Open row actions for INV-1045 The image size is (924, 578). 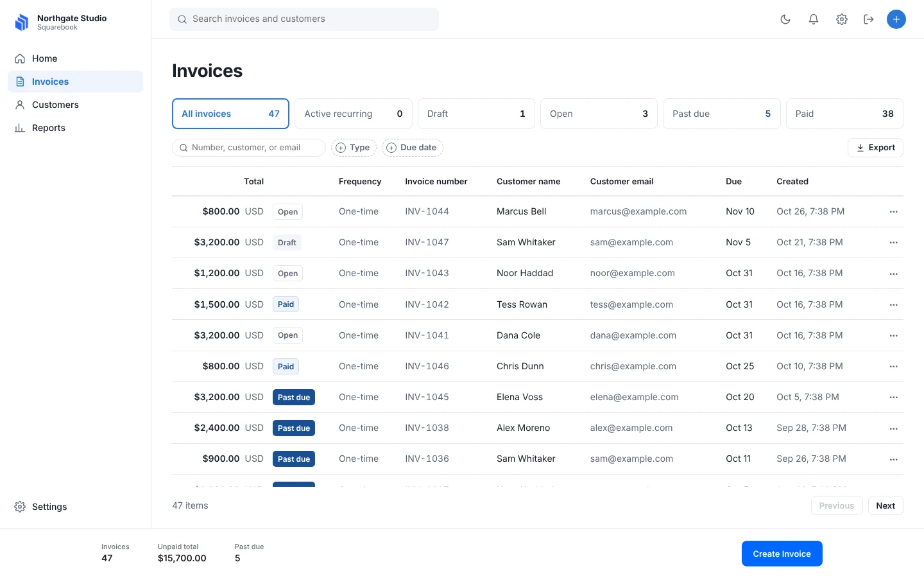(x=894, y=398)
